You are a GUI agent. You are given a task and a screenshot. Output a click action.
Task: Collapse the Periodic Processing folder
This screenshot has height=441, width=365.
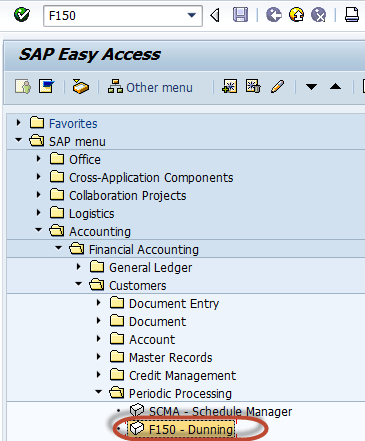coord(98,392)
